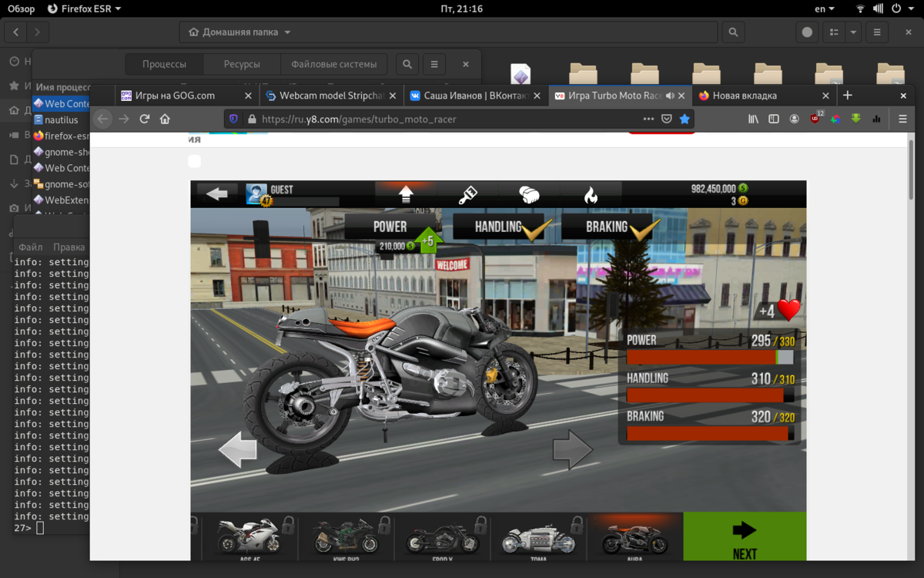This screenshot has width=924, height=578.
Task: Open Правка menu in the terminal window
Action: [69, 247]
